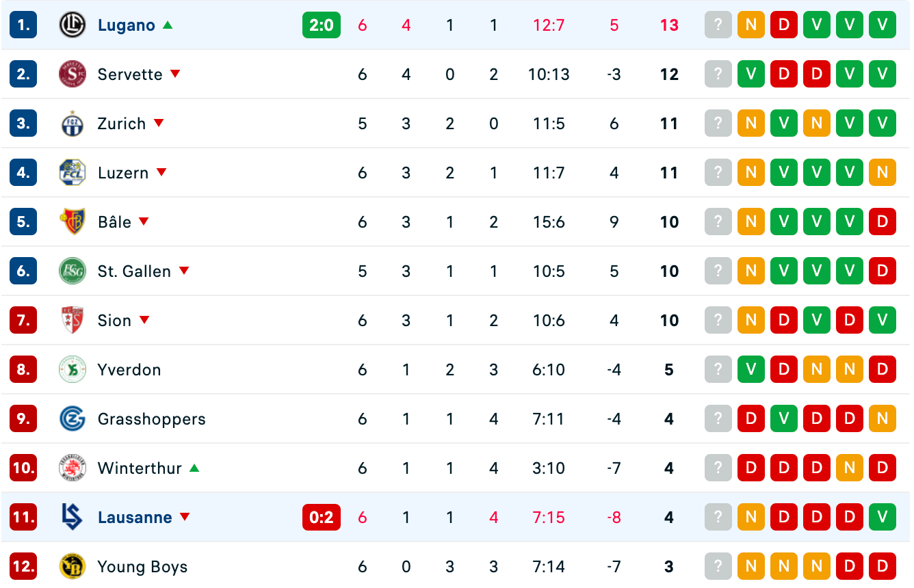Click the St. Gallen green logo
914x588 pixels.
72,271
